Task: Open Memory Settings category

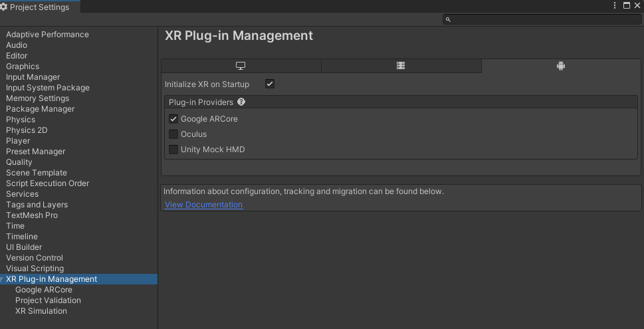Action: tap(37, 98)
